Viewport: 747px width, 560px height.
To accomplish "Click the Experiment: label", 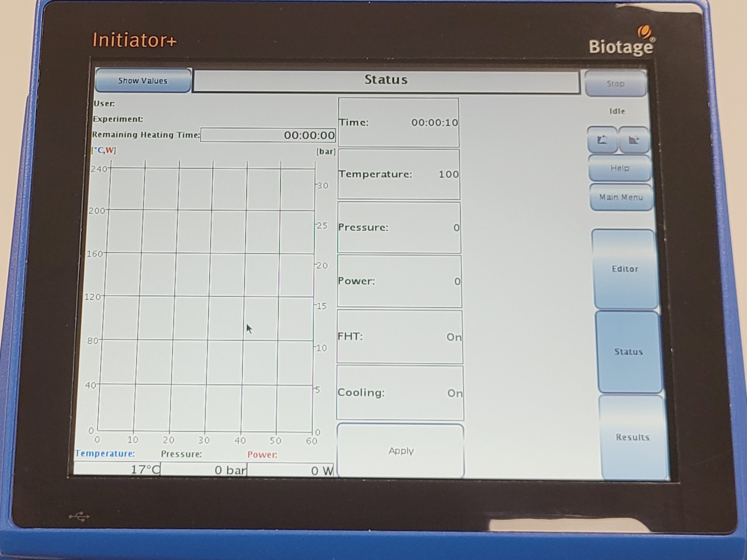I will click(118, 119).
